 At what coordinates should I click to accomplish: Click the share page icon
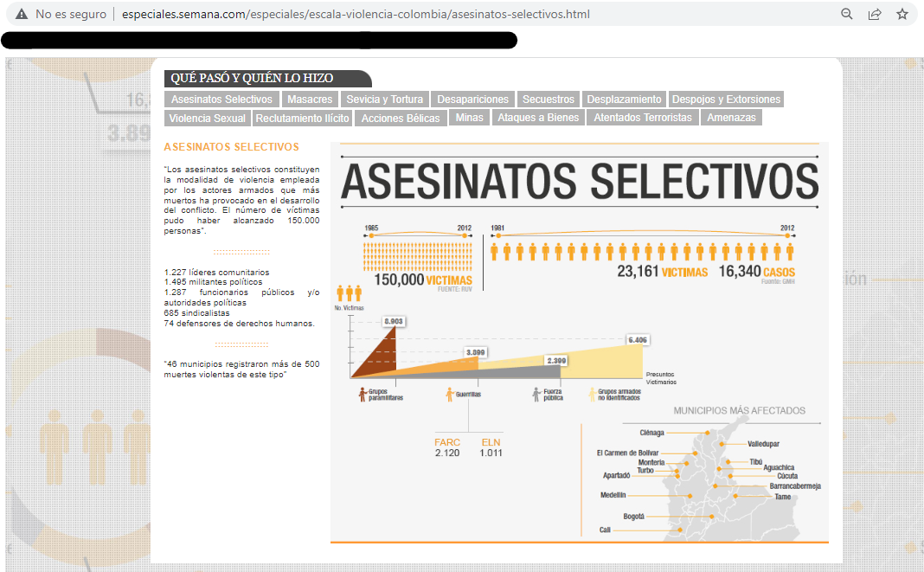tap(875, 14)
